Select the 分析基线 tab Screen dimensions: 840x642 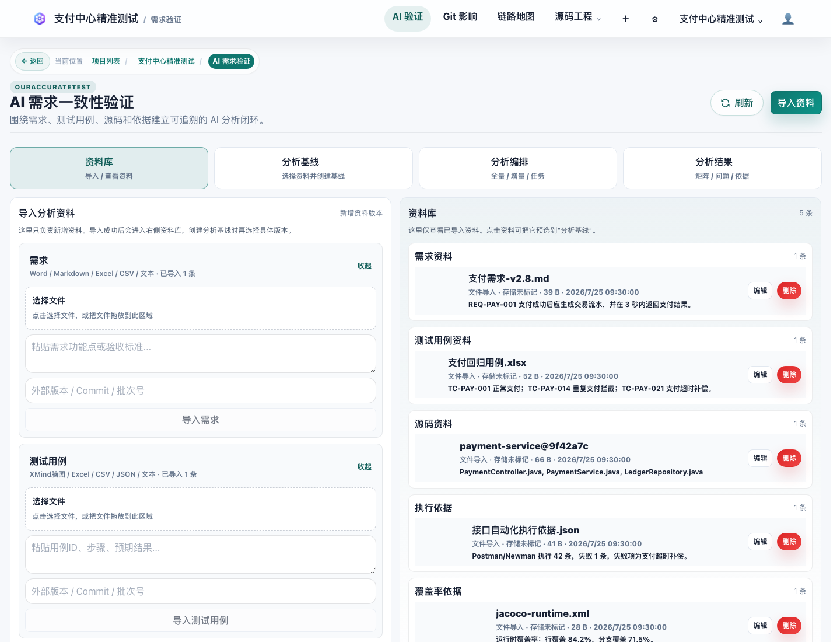313,168
